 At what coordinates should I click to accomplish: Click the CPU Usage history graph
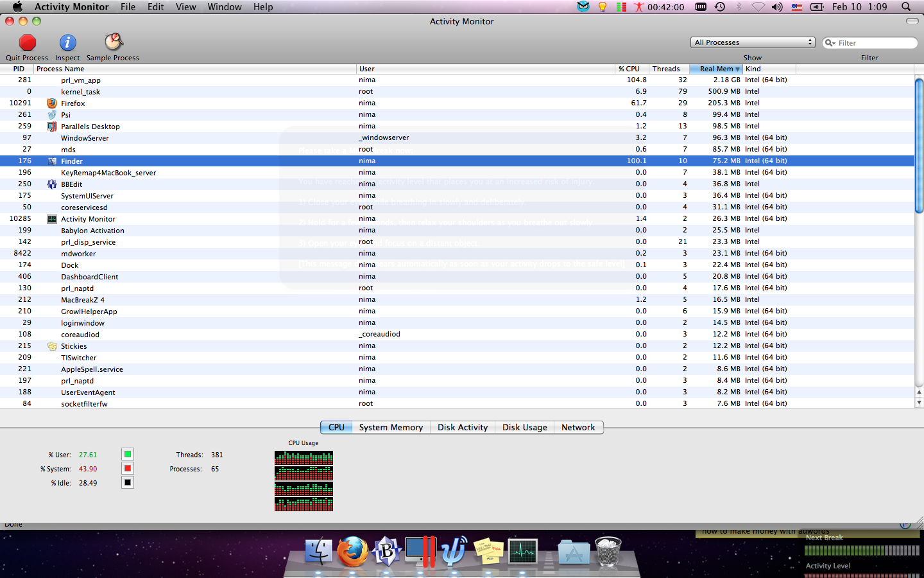(x=304, y=481)
